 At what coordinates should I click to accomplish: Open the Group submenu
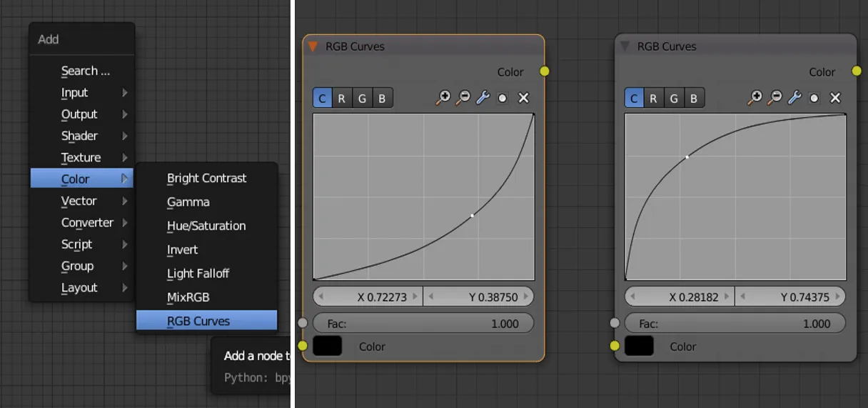point(82,266)
